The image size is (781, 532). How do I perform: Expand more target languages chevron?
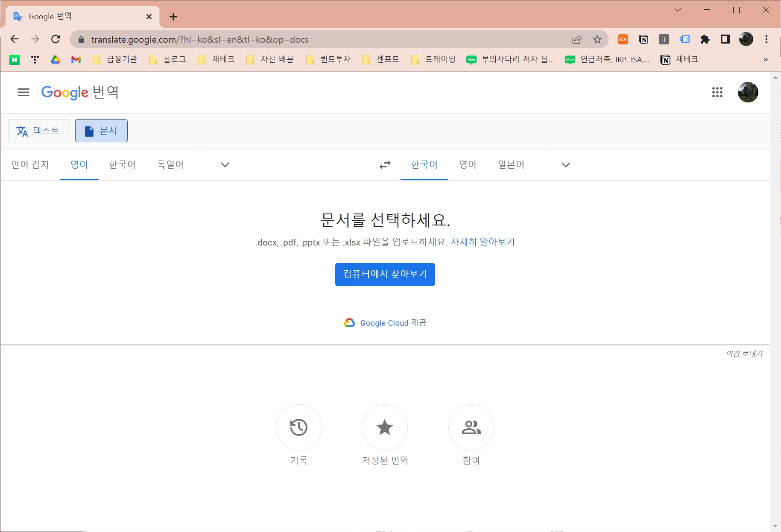tap(566, 165)
